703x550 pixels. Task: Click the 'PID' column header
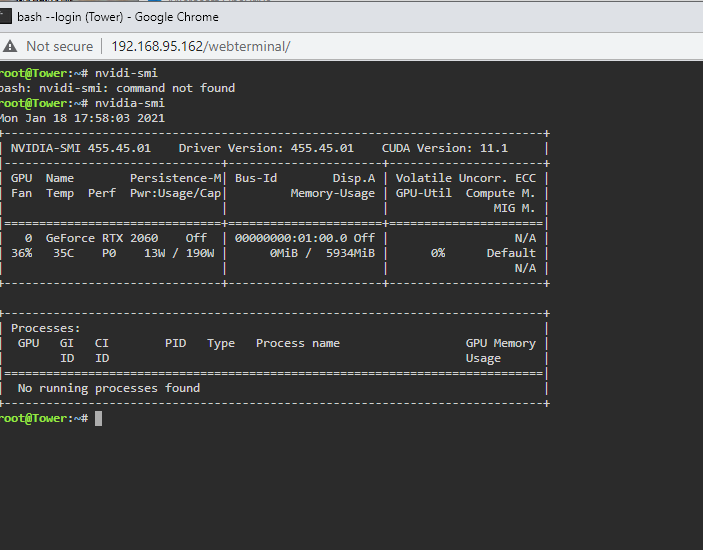coord(175,343)
